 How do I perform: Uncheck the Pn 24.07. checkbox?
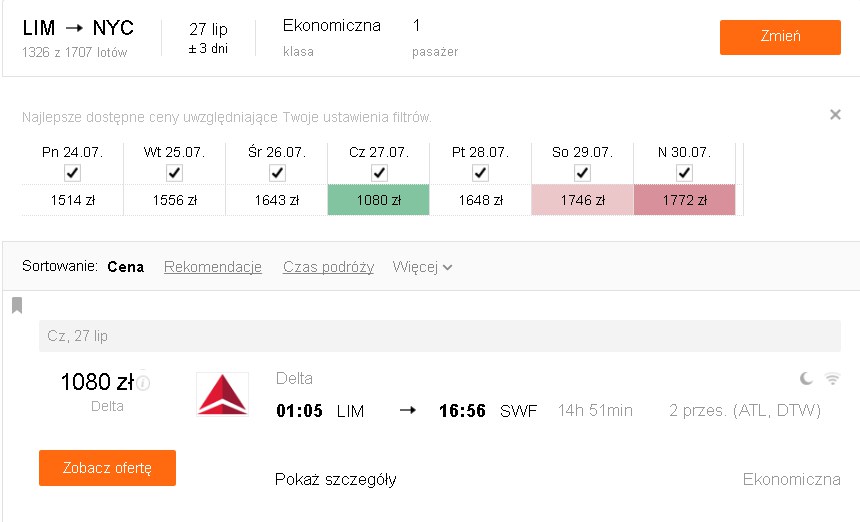(x=72, y=173)
